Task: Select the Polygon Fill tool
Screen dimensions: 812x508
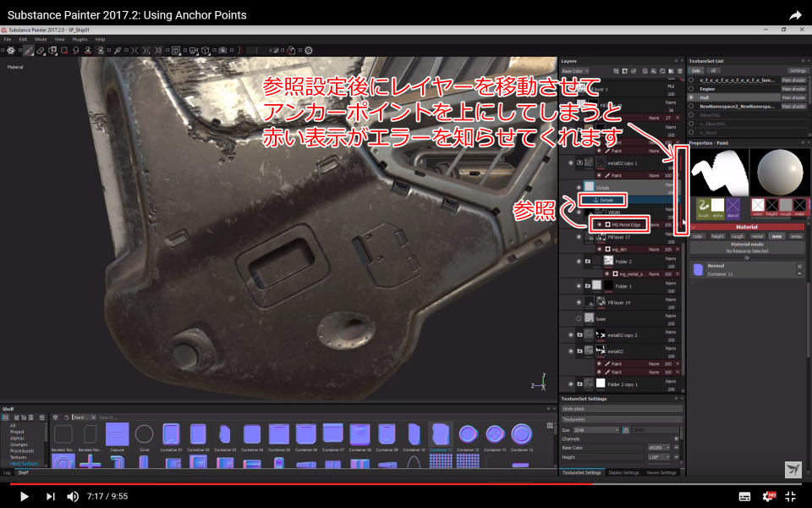Action: tap(64, 50)
